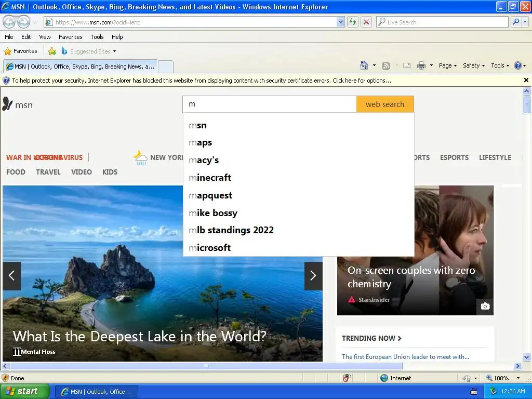Open the Suggested Sites dropdown
Image resolution: width=532 pixels, height=399 pixels.
pos(89,51)
